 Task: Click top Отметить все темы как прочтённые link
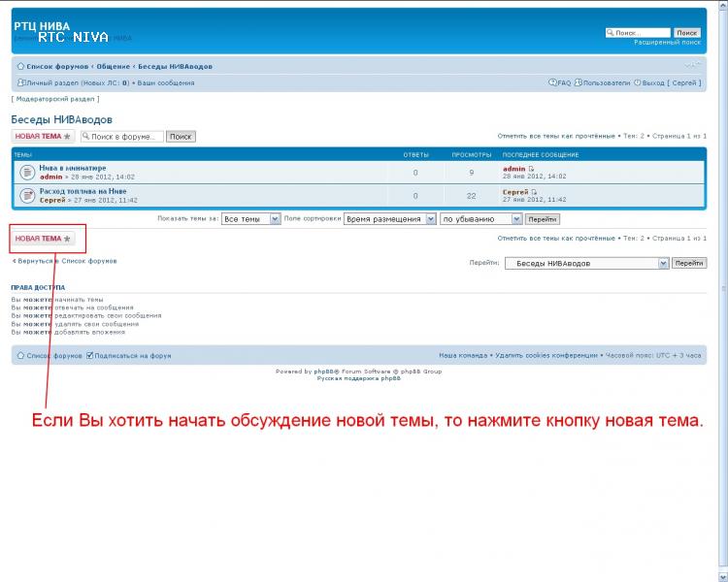tap(556, 136)
